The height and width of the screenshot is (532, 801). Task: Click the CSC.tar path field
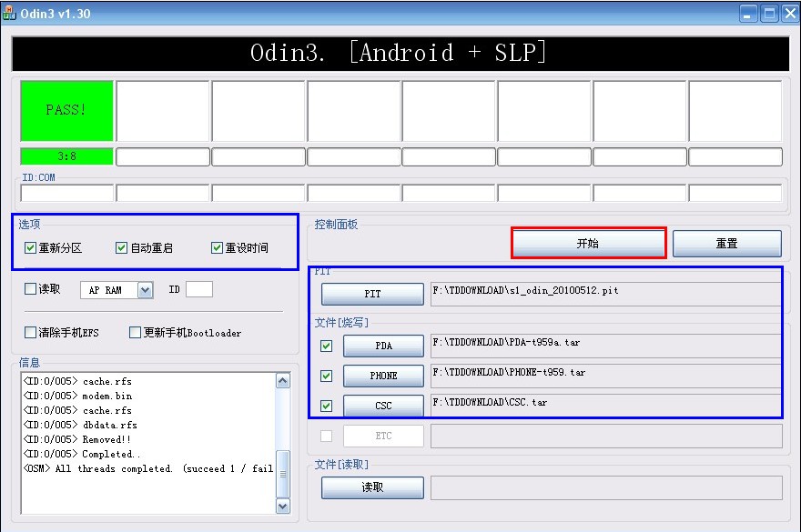606,406
